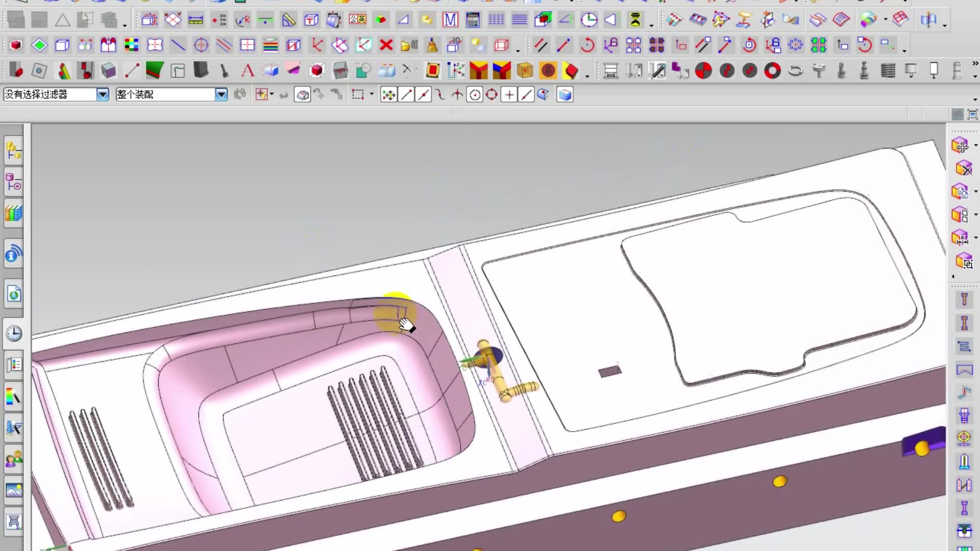Image resolution: width=980 pixels, height=551 pixels.
Task: Open the 整个装配 scope dropdown
Action: click(x=221, y=94)
